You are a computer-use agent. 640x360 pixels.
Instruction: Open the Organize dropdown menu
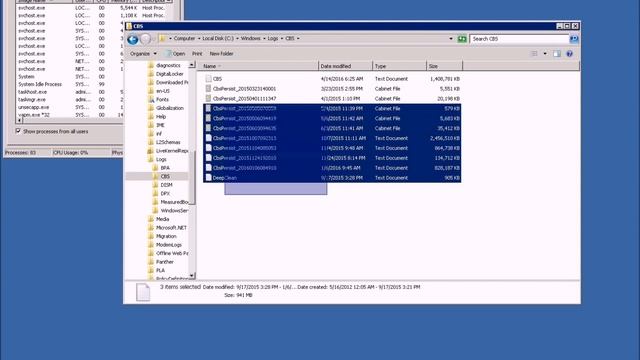143,53
